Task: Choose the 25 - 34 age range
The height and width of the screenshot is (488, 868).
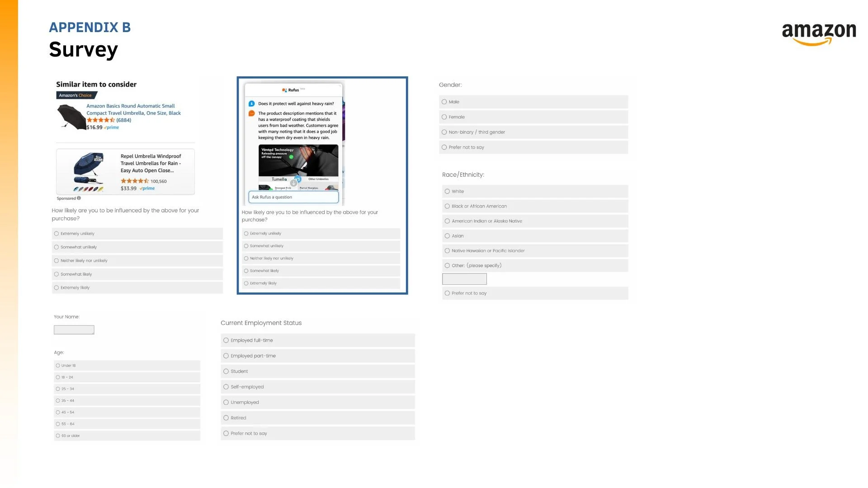Action: [x=58, y=389]
